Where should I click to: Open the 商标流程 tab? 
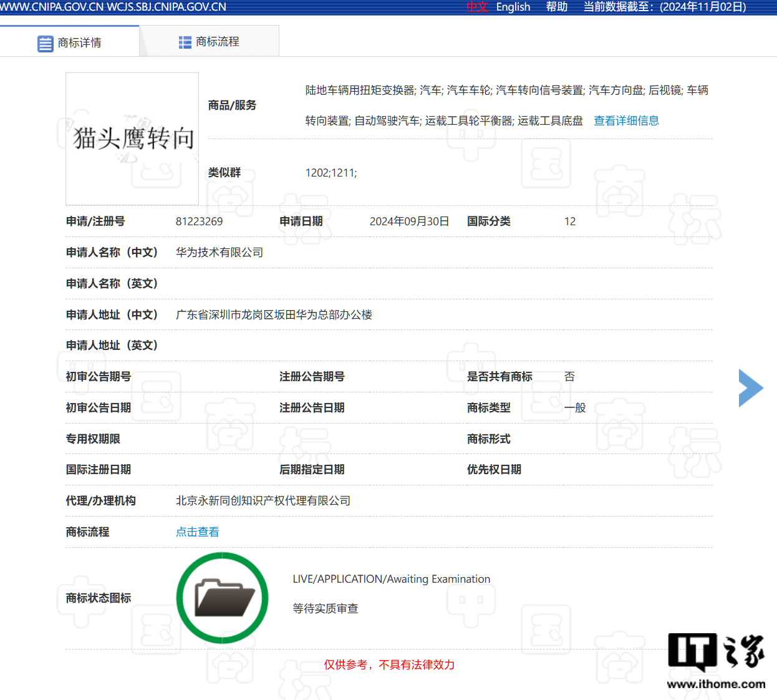pyautogui.click(x=217, y=42)
